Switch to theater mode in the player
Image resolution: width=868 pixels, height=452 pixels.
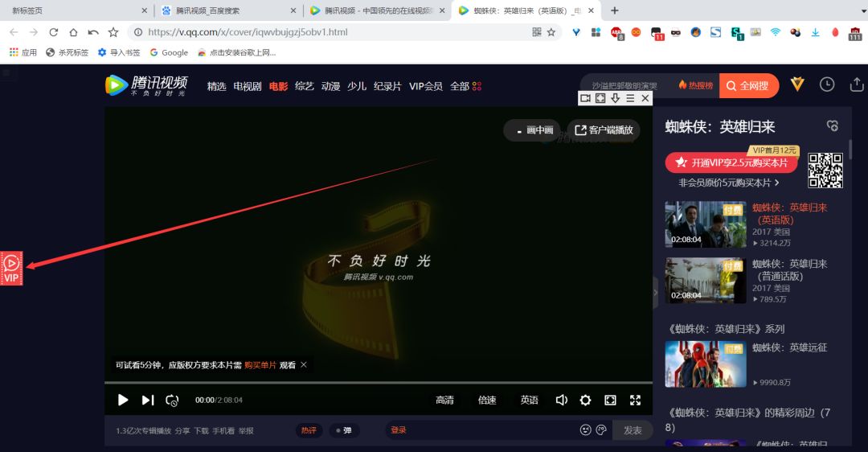610,400
